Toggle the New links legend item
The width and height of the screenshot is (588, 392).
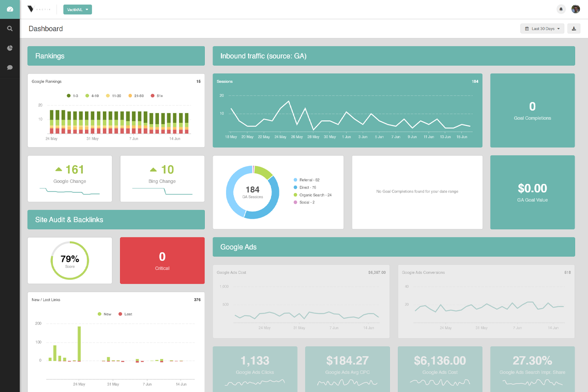104,314
